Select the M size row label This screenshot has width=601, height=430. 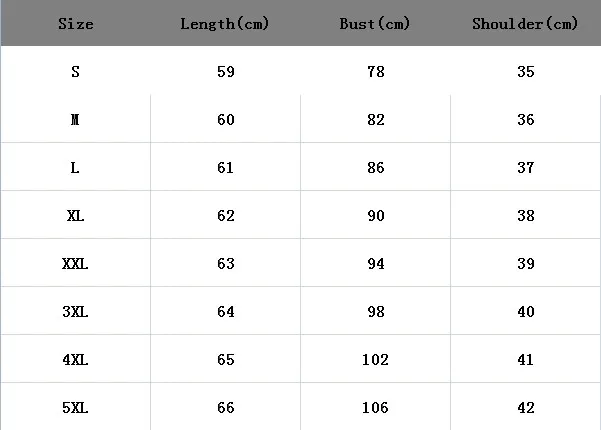point(75,120)
